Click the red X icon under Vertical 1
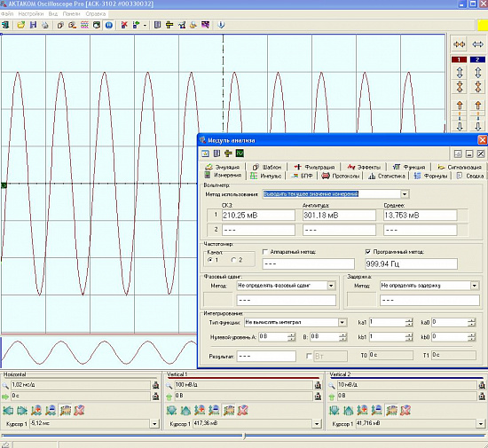488x448 pixels. pyautogui.click(x=243, y=411)
